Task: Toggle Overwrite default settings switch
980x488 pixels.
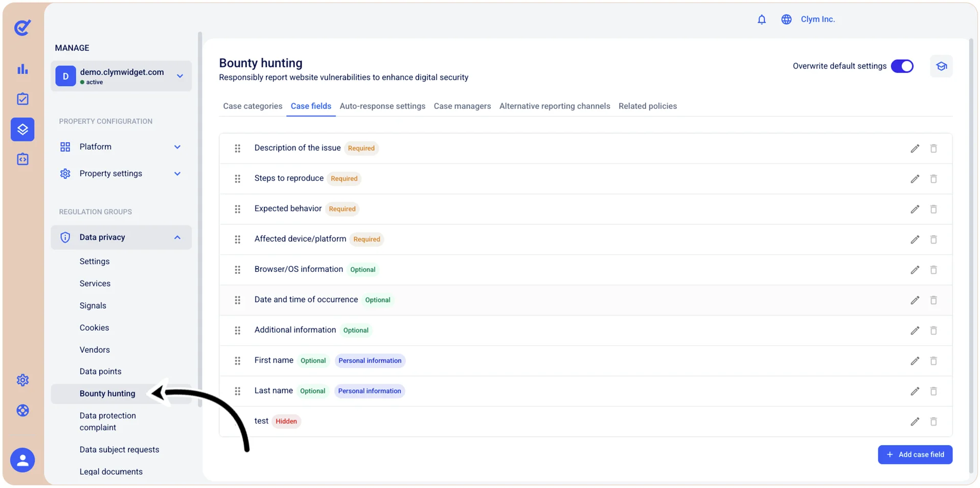Action: [x=902, y=66]
